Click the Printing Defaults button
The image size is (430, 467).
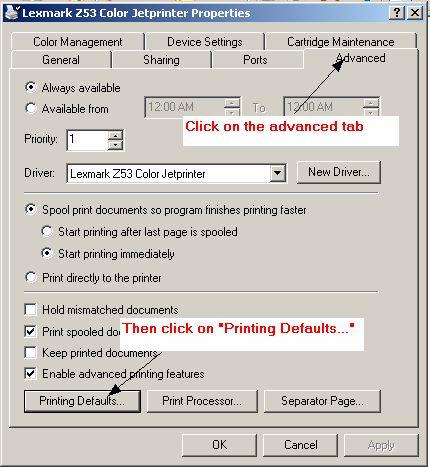(x=82, y=401)
